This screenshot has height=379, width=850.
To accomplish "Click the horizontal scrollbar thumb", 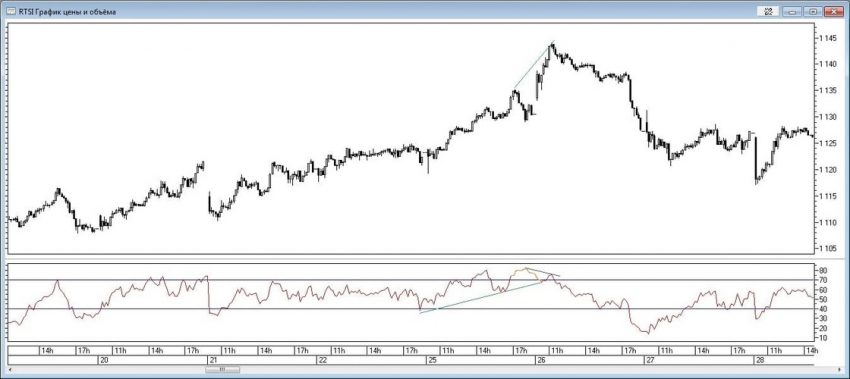I will pos(222,369).
